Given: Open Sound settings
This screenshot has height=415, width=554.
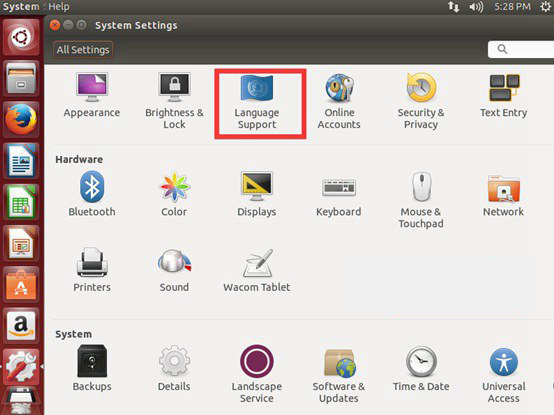Looking at the screenshot, I should point(175,271).
